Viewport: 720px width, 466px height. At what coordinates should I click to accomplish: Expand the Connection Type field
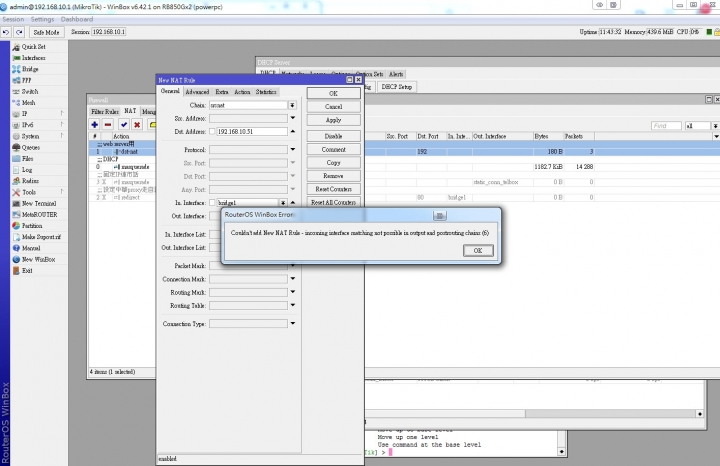tap(292, 323)
